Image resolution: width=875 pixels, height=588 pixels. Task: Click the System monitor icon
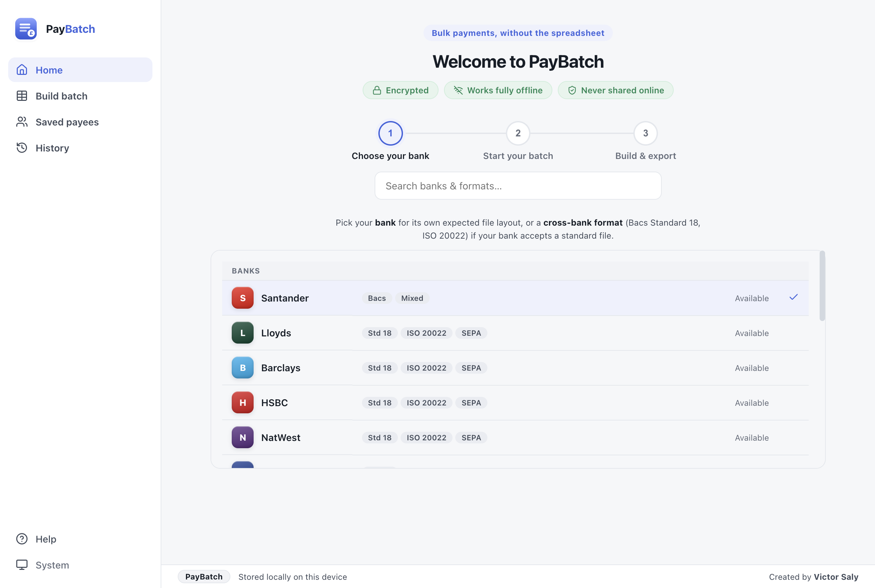click(x=22, y=565)
